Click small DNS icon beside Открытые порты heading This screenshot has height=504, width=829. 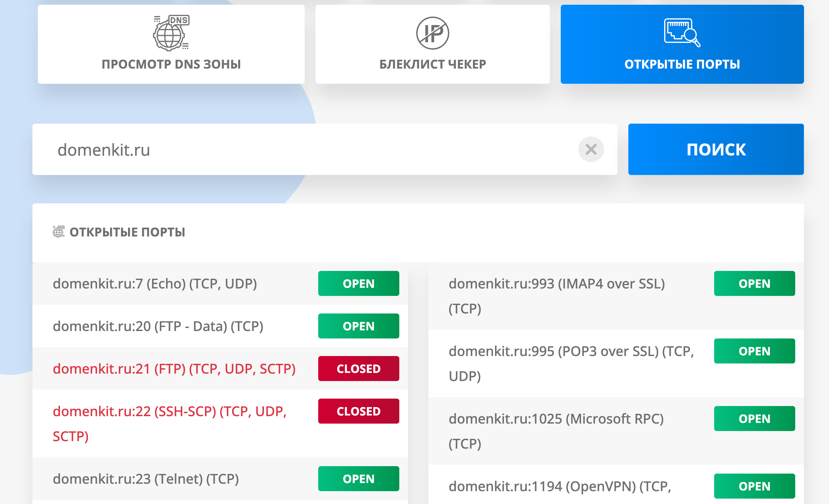[x=58, y=232]
